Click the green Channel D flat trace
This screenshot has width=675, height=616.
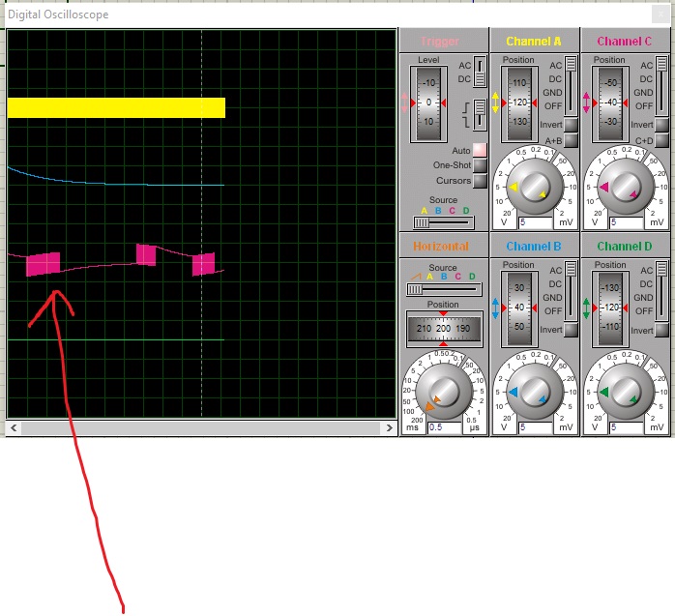tap(116, 339)
